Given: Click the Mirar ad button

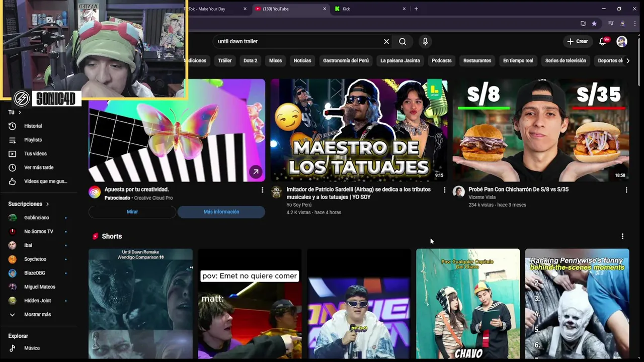Looking at the screenshot, I should (132, 212).
